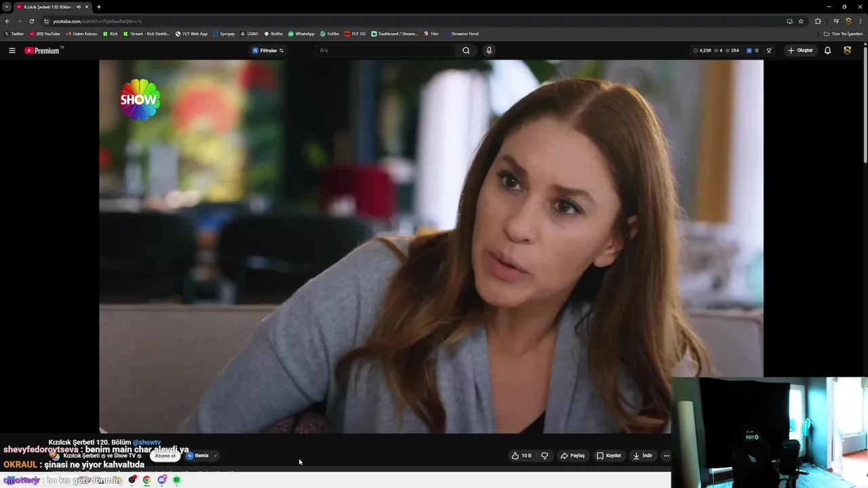This screenshot has height=488, width=868.
Task: Open the FUT GG bookmark
Action: point(355,33)
